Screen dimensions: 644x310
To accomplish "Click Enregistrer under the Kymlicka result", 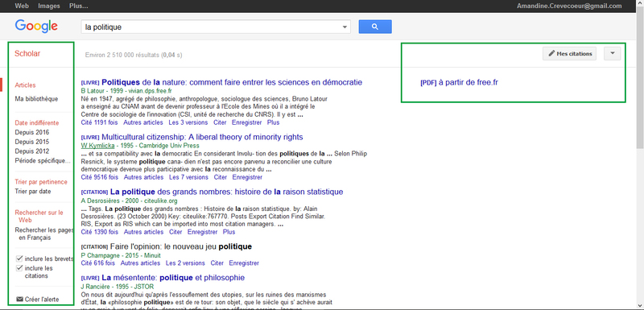I will [x=247, y=177].
